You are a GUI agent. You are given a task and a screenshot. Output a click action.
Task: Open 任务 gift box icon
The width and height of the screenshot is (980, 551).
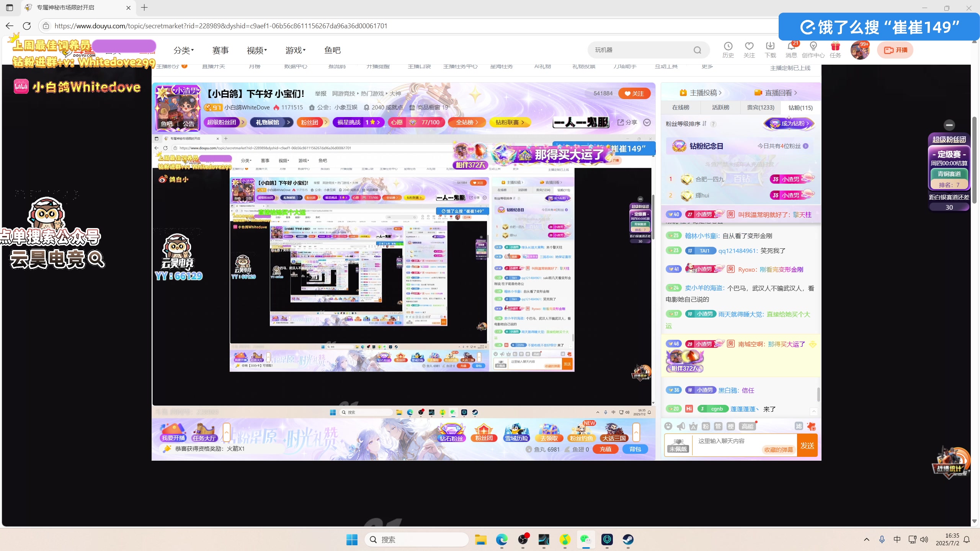coord(835,50)
